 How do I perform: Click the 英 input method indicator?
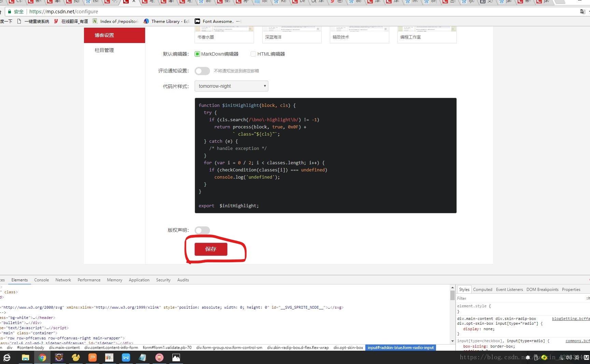(577, 358)
